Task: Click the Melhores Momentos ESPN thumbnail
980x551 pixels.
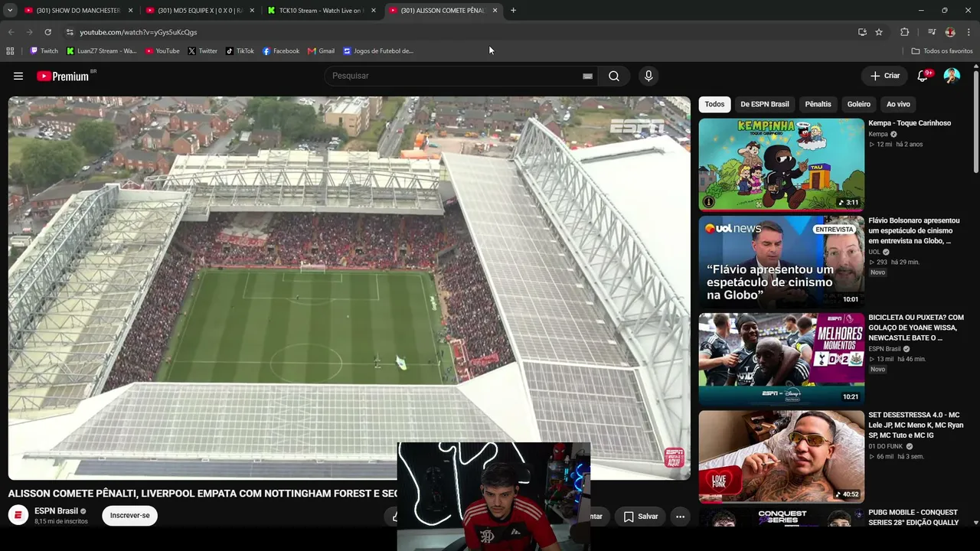Action: click(781, 359)
